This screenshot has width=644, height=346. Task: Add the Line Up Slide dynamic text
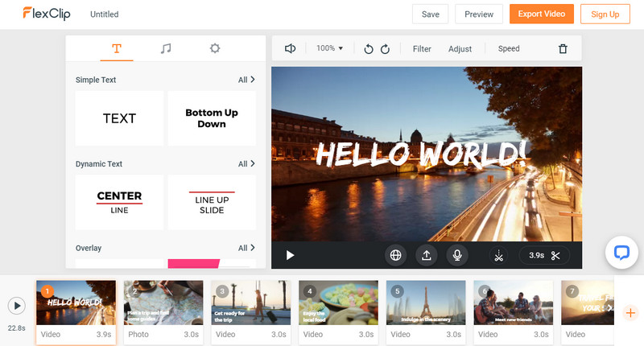click(212, 202)
